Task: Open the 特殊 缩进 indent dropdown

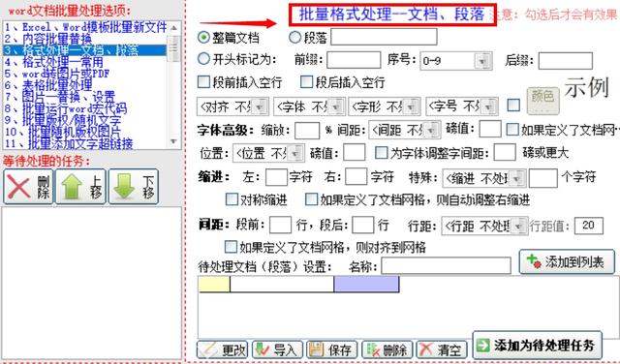Action: tap(484, 179)
